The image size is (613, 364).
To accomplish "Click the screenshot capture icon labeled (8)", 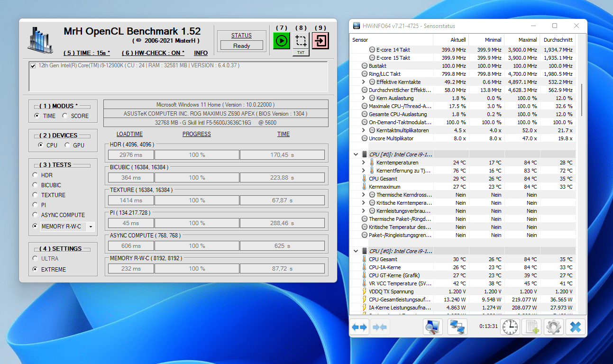I will tap(301, 41).
